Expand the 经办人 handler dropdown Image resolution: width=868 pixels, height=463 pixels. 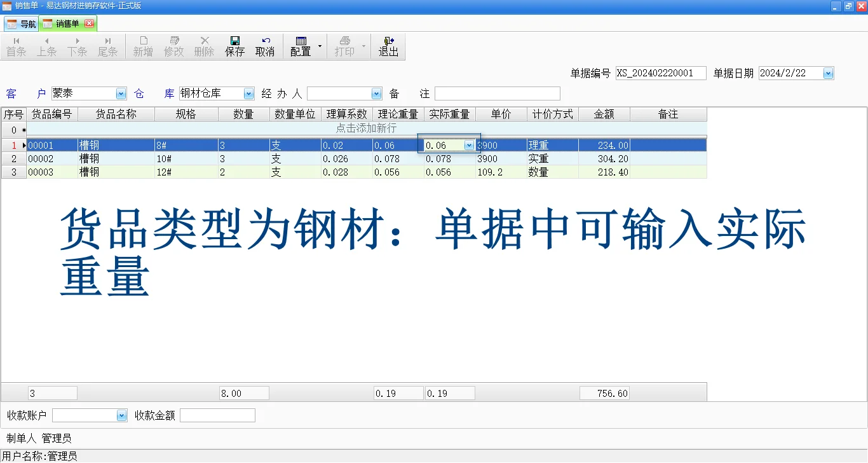[x=376, y=93]
